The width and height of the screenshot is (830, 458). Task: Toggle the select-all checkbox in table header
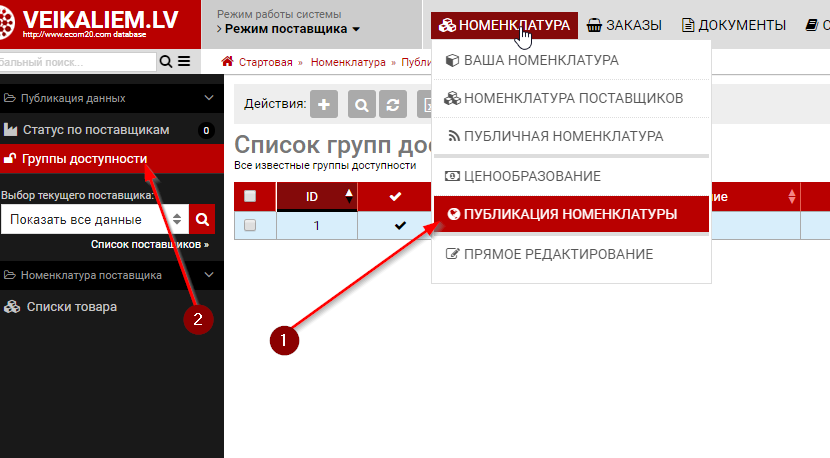click(x=250, y=196)
